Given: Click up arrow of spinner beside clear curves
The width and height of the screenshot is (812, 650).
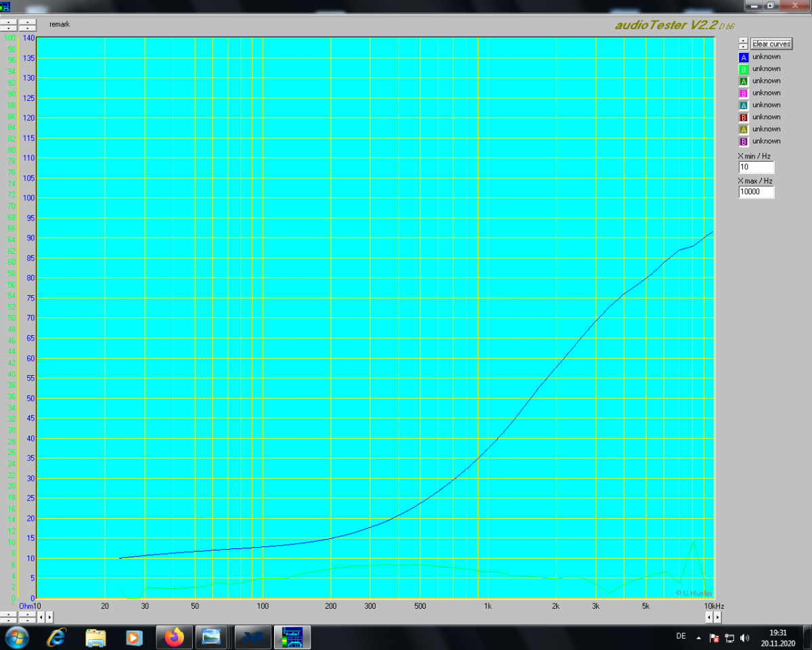Looking at the screenshot, I should pos(743,40).
